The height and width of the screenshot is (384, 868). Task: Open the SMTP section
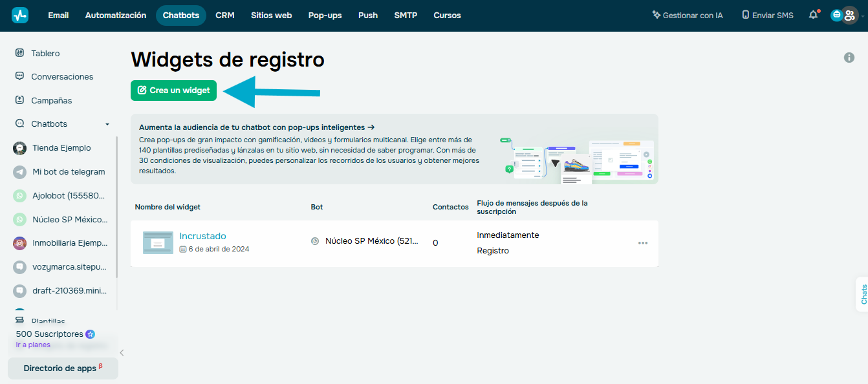(406, 16)
